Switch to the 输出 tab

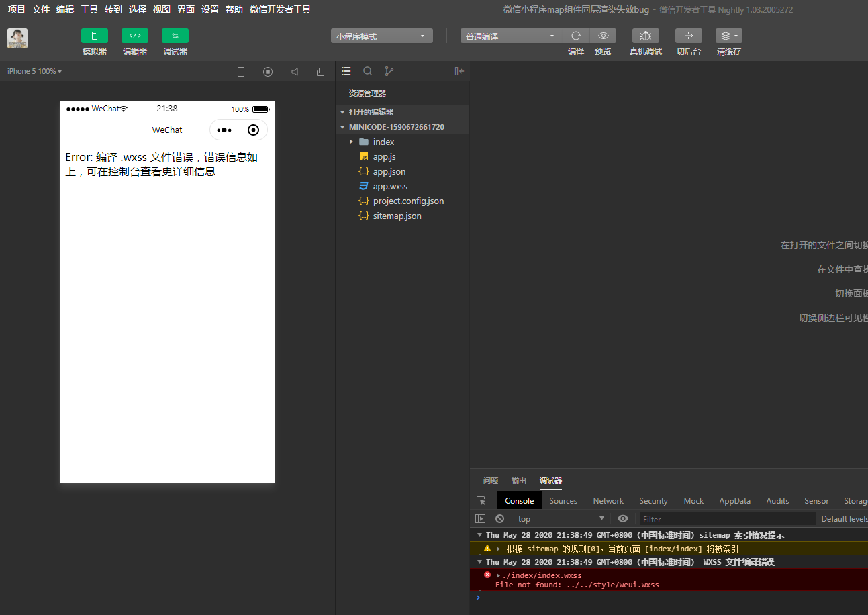pyautogui.click(x=519, y=481)
